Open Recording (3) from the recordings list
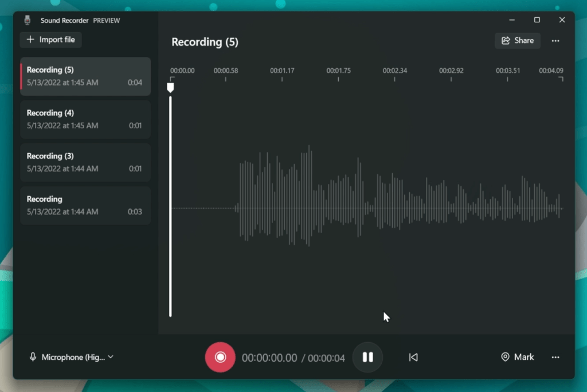This screenshot has width=587, height=392. pyautogui.click(x=85, y=162)
